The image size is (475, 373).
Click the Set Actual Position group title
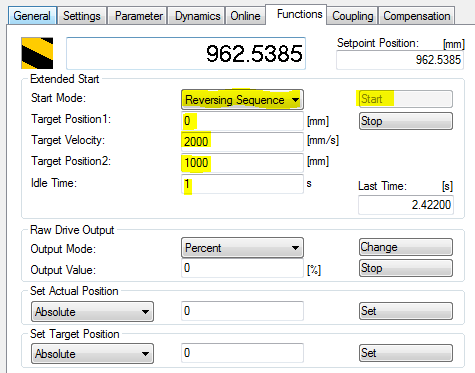(x=74, y=291)
